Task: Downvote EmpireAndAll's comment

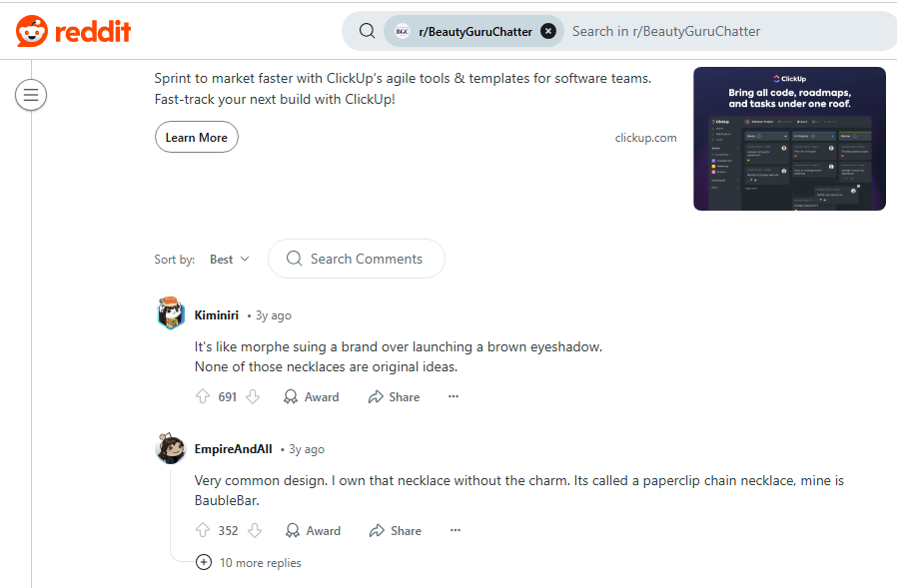Action: 255,530
